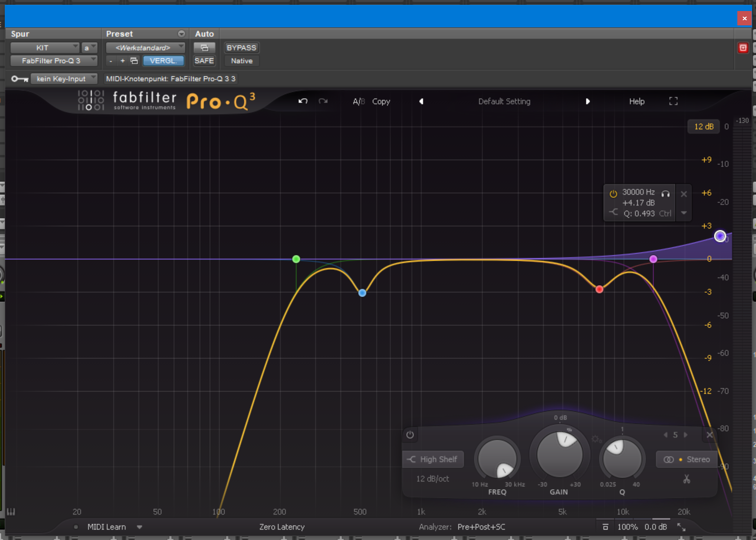Click the undo arrow icon
This screenshot has height=540, width=756.
pyautogui.click(x=303, y=101)
